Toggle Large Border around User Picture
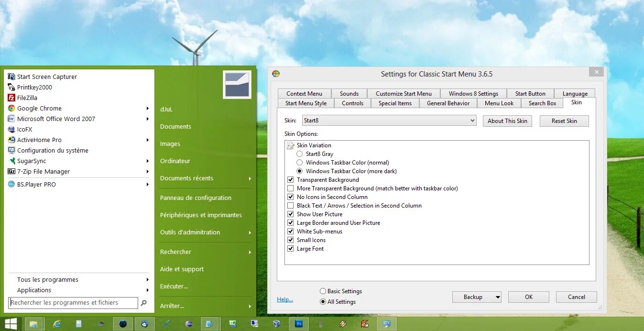This screenshot has height=331, width=644. click(290, 223)
